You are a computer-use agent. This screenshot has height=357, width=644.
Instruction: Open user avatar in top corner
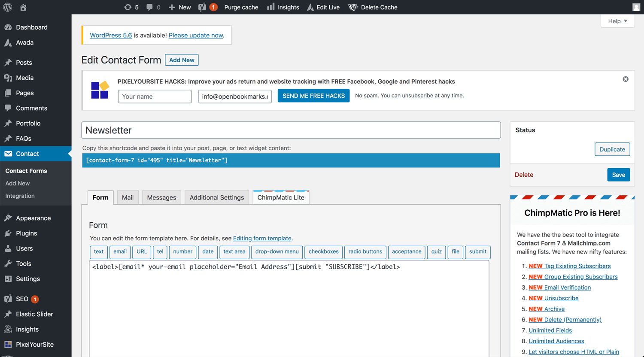(x=636, y=7)
